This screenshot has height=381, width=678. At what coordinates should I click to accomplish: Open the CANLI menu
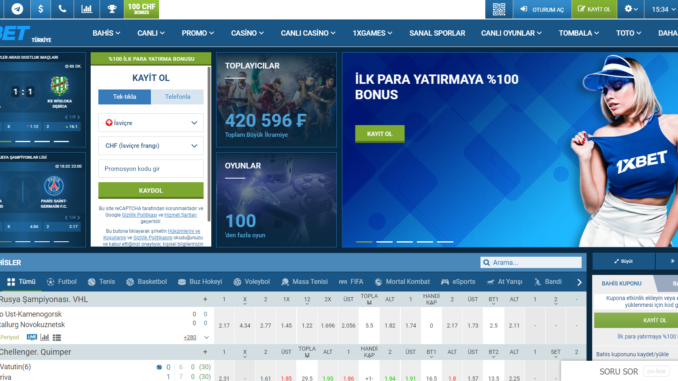point(150,33)
